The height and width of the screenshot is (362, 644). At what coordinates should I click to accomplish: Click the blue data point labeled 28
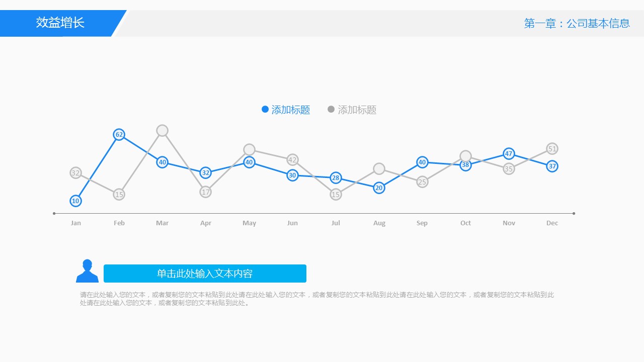336,178
